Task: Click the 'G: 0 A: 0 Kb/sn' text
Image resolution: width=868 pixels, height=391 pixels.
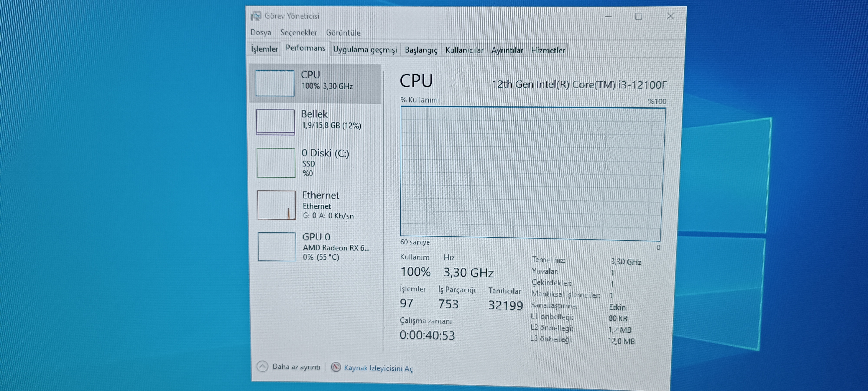Action: click(328, 216)
